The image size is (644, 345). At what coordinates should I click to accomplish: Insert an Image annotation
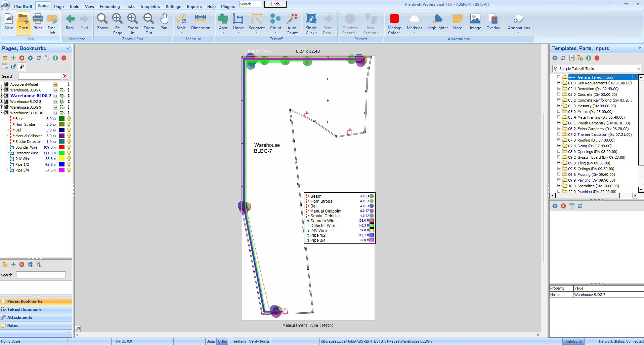(475, 22)
